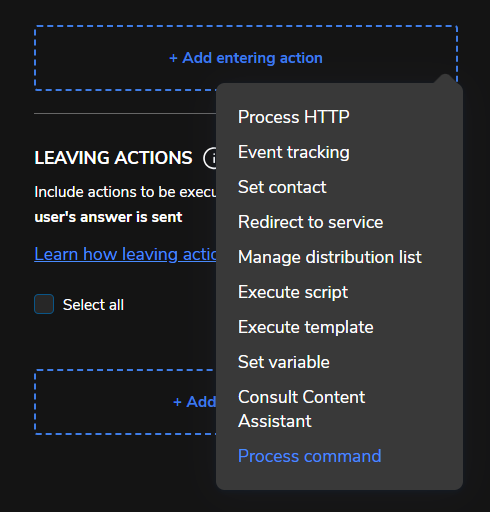Viewport: 490px width, 512px height.
Task: Tick the Select all checkbox
Action: [44, 304]
